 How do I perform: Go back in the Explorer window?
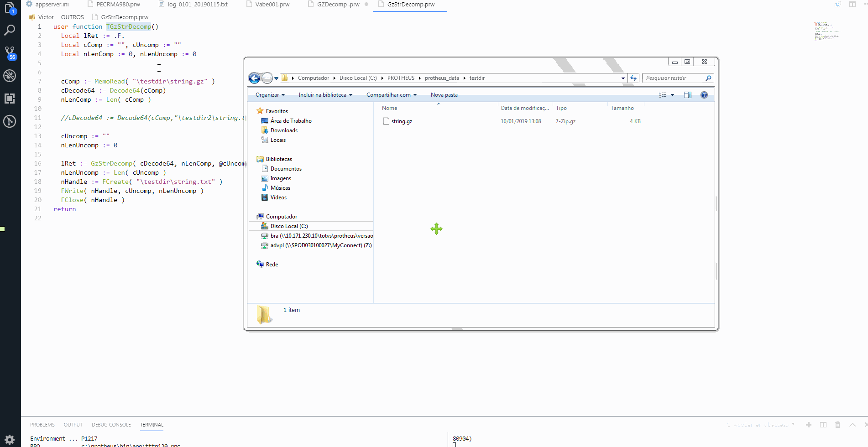click(254, 78)
